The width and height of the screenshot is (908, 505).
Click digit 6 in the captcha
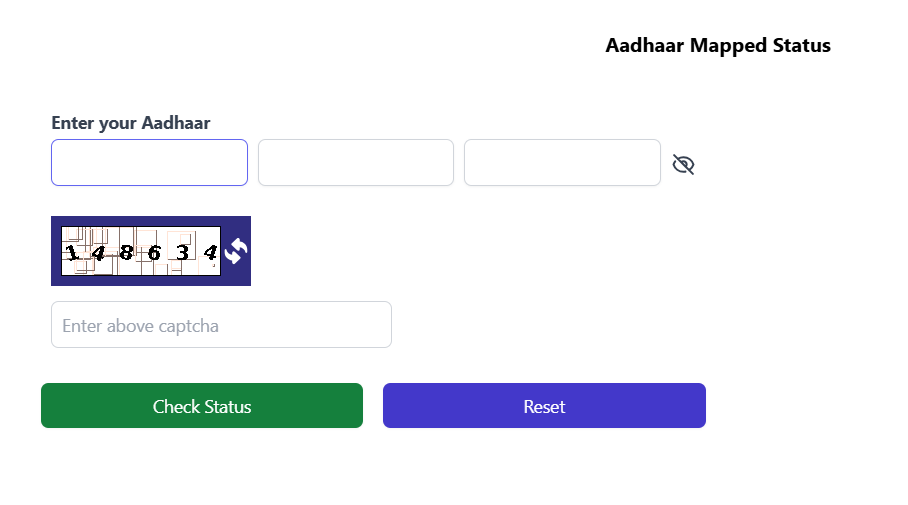click(x=154, y=252)
